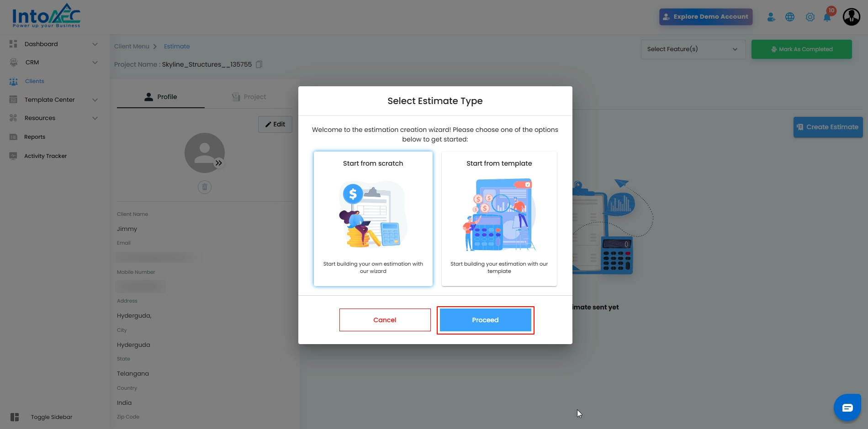This screenshot has width=868, height=429.
Task: Select the Start from scratch option
Action: click(373, 219)
